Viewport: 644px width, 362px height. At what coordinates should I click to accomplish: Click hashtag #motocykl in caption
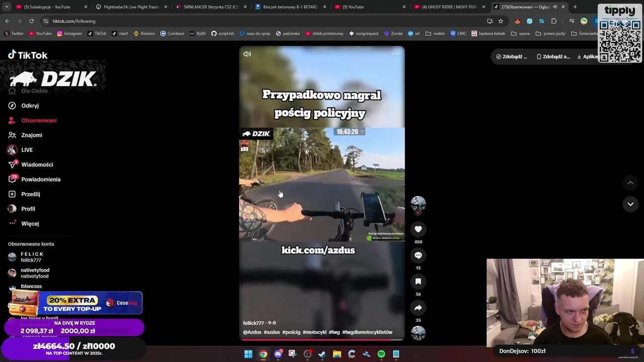pos(314,332)
